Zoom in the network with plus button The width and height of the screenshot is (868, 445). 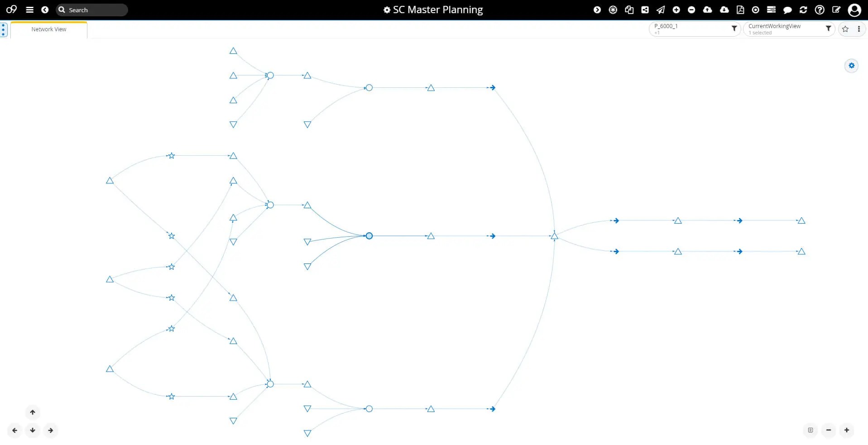(x=847, y=430)
